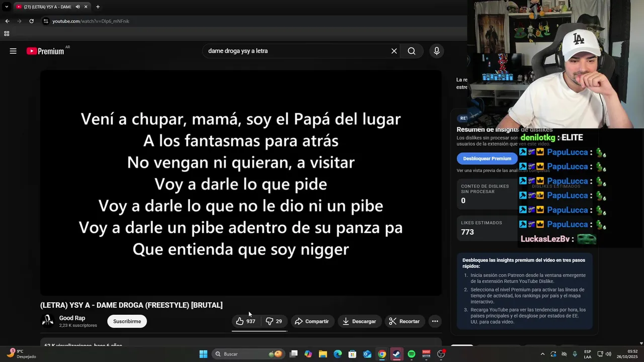Click the video title text

click(x=131, y=305)
